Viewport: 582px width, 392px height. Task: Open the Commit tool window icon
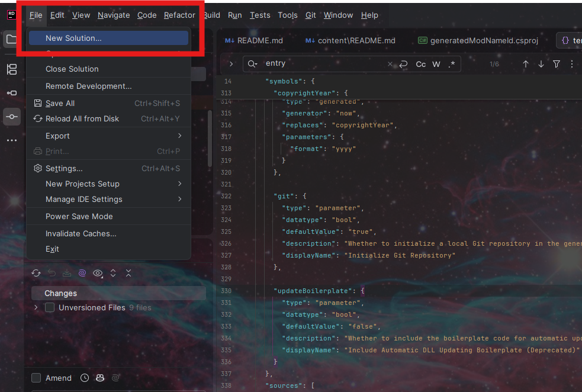(x=12, y=117)
